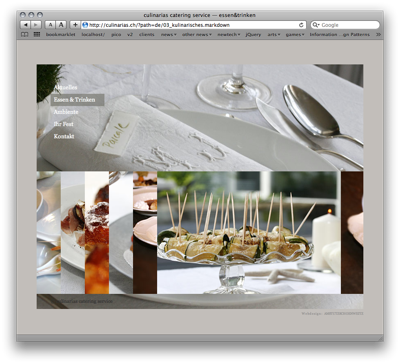Expand the news bookmarks folder

pyautogui.click(x=168, y=34)
